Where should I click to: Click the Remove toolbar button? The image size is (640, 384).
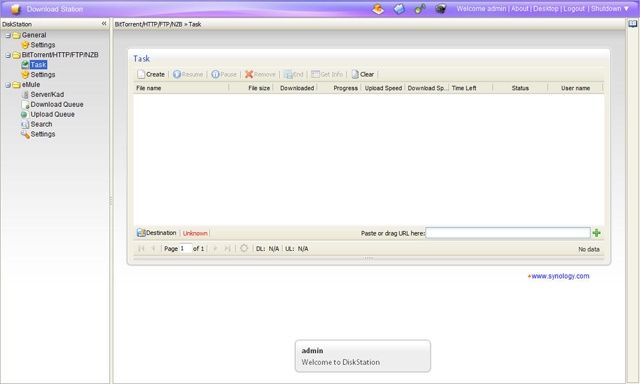pyautogui.click(x=260, y=74)
